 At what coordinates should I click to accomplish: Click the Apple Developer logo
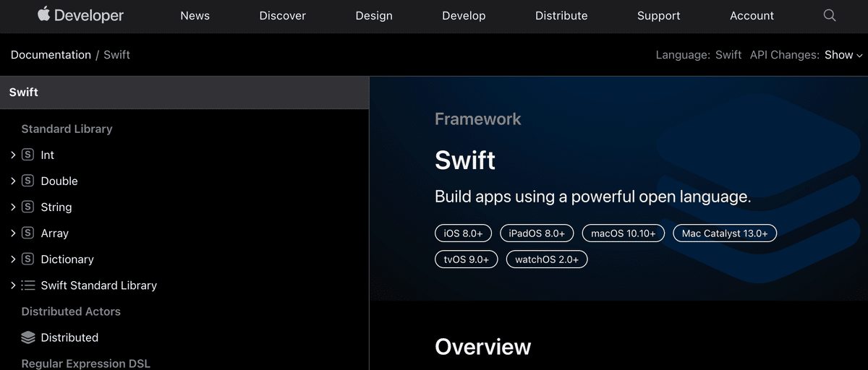[81, 15]
